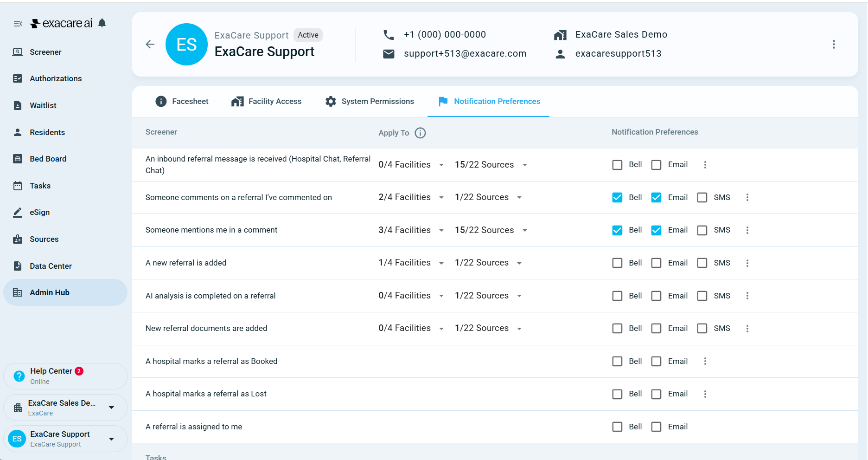Image resolution: width=868 pixels, height=460 pixels.
Task: Click the exacare ai logo
Action: click(x=61, y=23)
